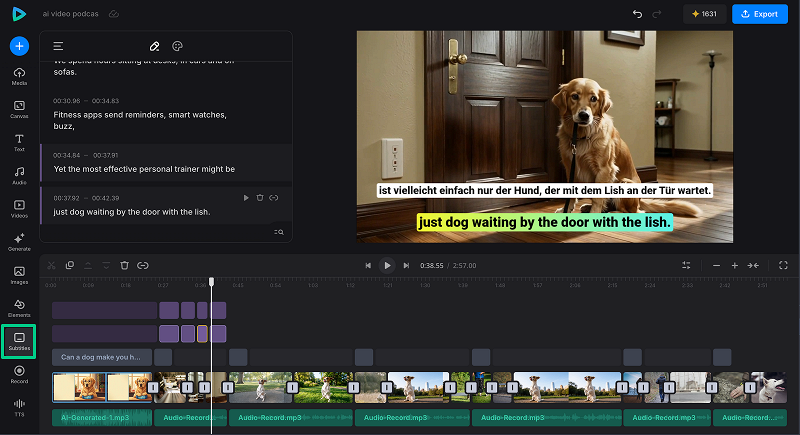Delete selected clip with timeline trash icon
Viewport: 800px width, 435px height.
coord(124,265)
